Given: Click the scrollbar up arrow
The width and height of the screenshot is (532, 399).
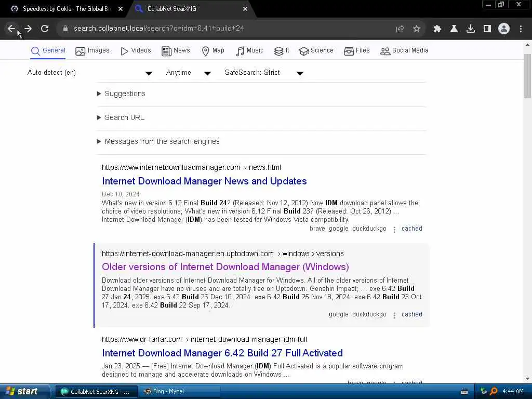Looking at the screenshot, I should click(x=528, y=45).
